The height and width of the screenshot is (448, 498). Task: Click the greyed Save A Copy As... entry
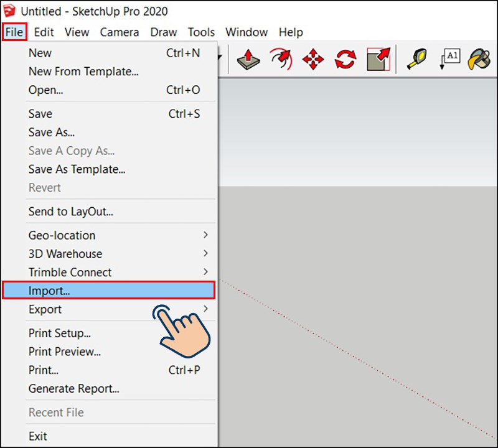pos(109,151)
